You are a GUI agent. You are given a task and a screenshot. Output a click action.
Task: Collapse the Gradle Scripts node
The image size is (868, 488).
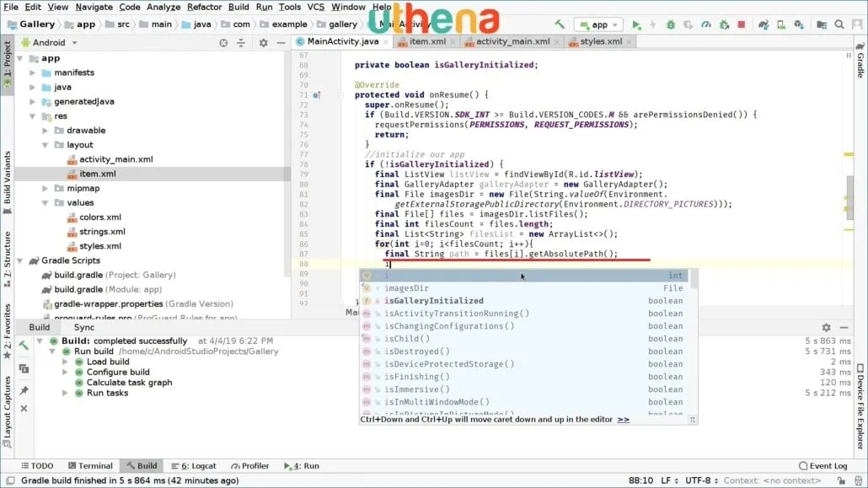tap(20, 260)
